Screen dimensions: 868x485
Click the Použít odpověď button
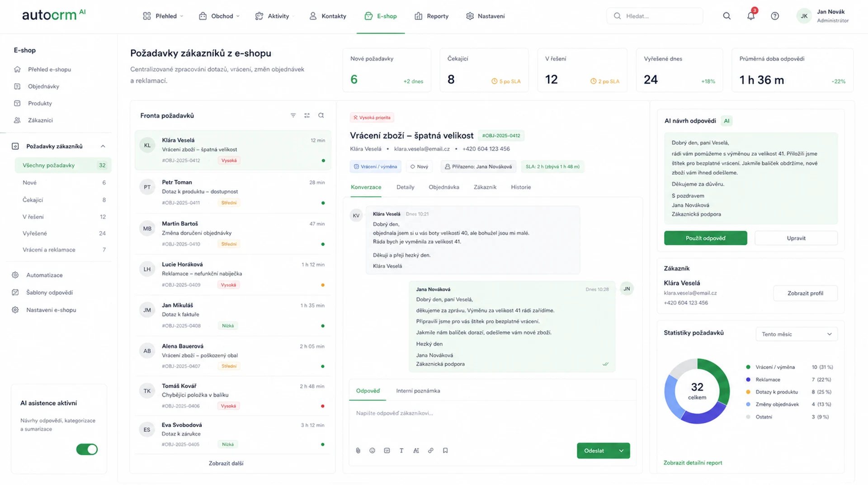coord(705,238)
